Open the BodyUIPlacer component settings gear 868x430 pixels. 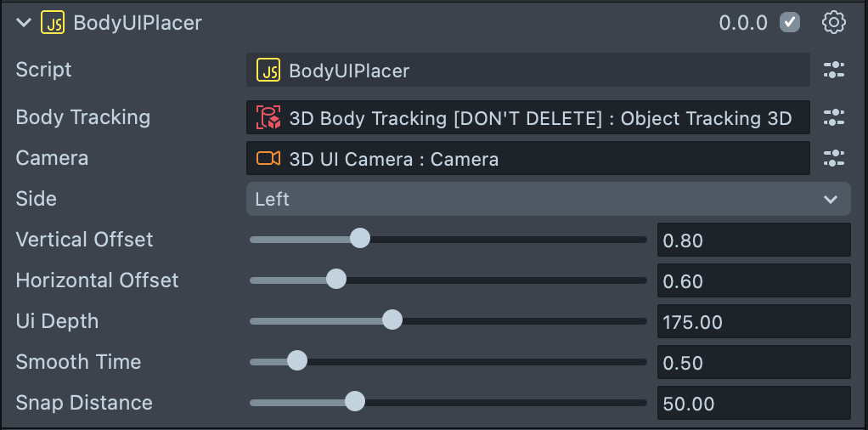click(x=834, y=23)
